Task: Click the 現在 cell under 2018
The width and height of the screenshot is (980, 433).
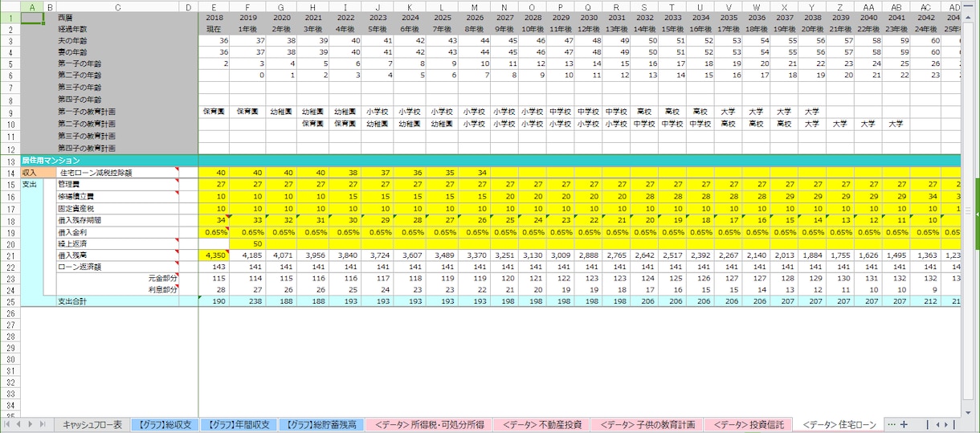Action: point(214,28)
